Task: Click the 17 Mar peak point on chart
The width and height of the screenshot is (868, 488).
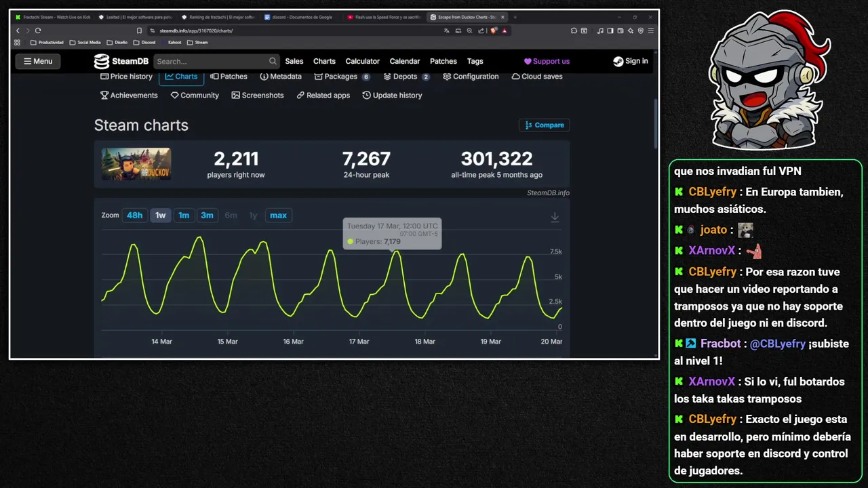Action: pos(395,251)
